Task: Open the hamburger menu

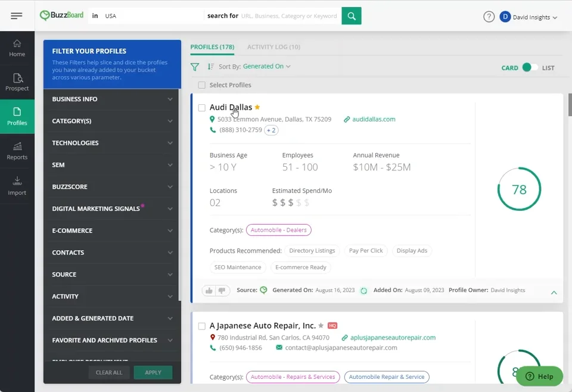Action: (x=17, y=15)
